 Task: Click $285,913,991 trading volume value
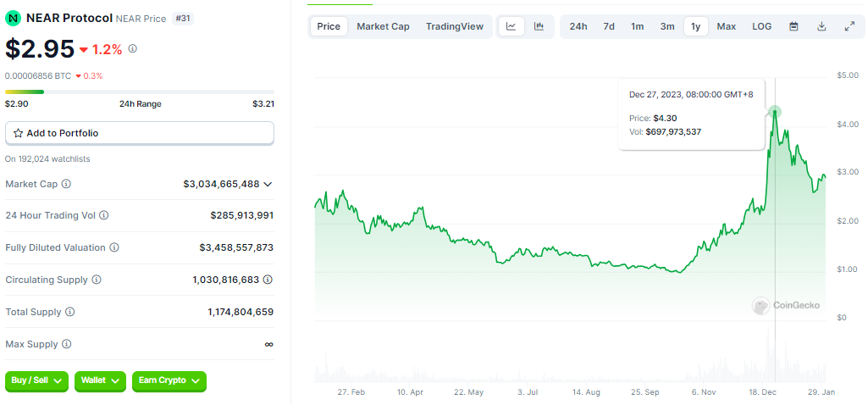pyautogui.click(x=242, y=215)
